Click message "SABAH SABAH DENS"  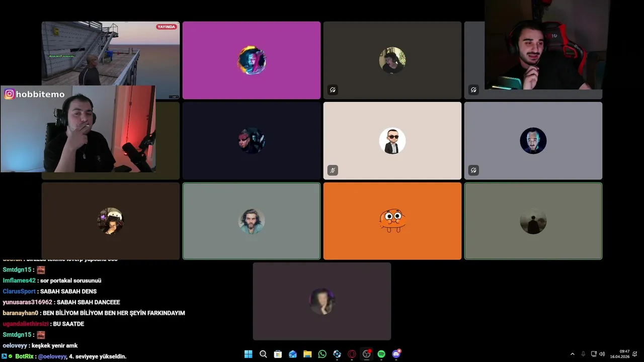tap(68, 292)
